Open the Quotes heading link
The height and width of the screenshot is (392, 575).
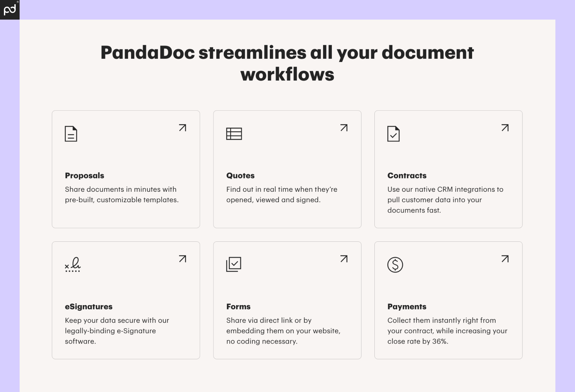[240, 176]
